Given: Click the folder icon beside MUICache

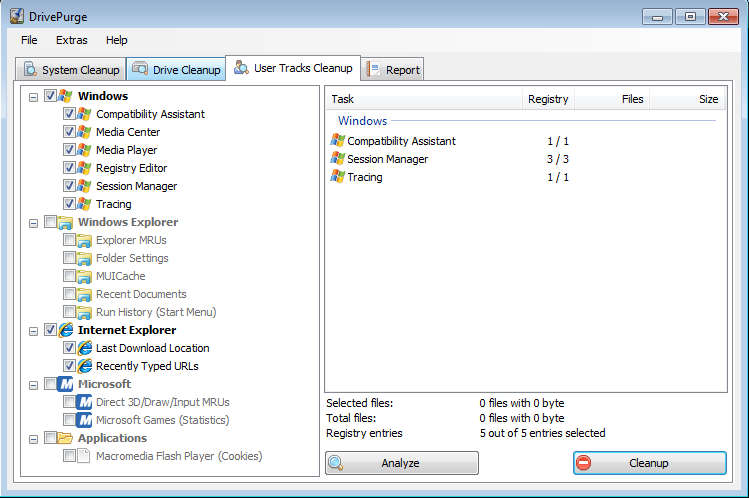Looking at the screenshot, I should pyautogui.click(x=84, y=276).
